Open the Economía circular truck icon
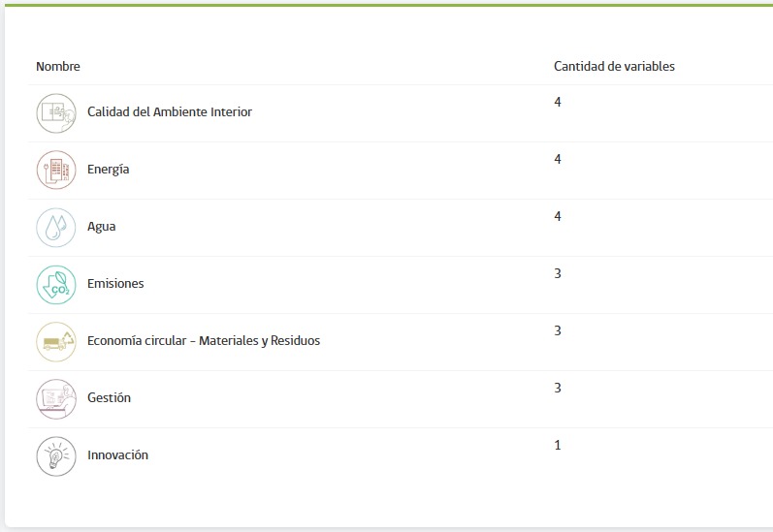Image resolution: width=773 pixels, height=532 pixels. pos(55,341)
